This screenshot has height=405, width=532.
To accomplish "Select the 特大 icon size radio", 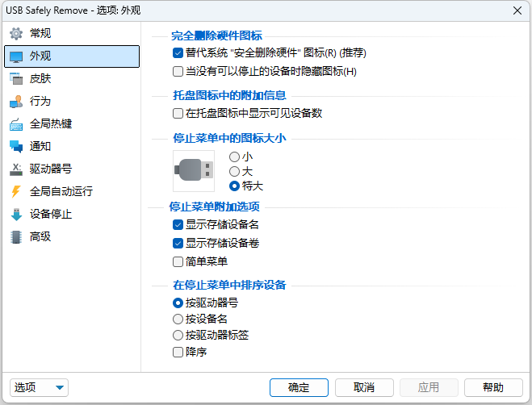I will pos(234,186).
